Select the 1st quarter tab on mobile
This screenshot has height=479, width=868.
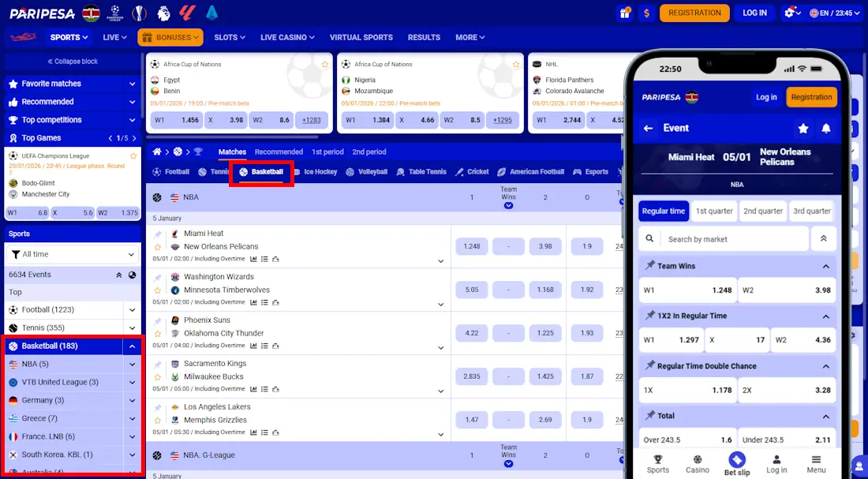tap(713, 211)
